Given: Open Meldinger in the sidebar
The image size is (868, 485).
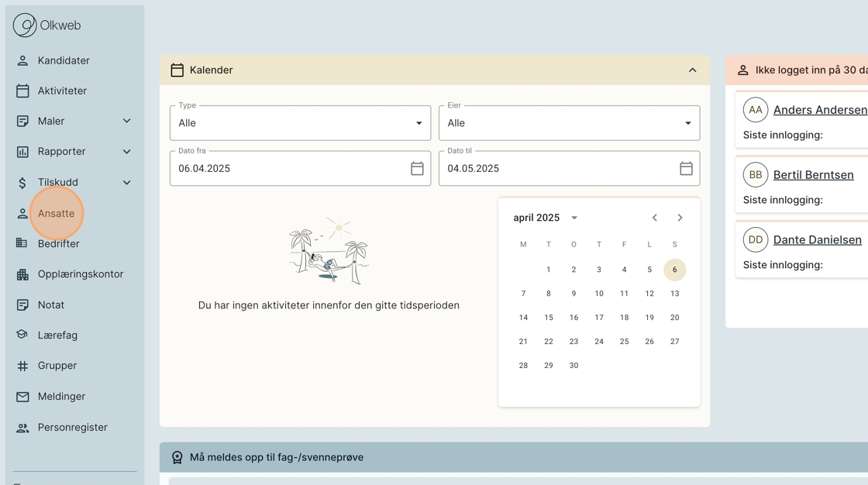Looking at the screenshot, I should (61, 397).
